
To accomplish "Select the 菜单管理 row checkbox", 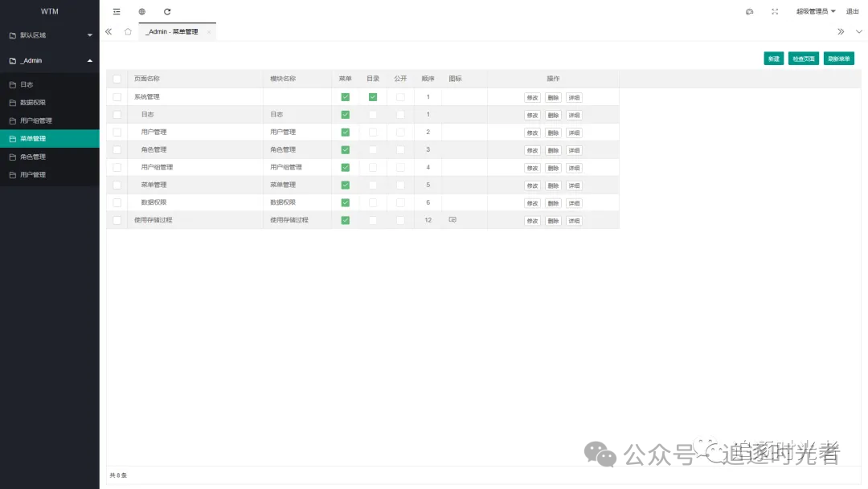I will [x=117, y=185].
